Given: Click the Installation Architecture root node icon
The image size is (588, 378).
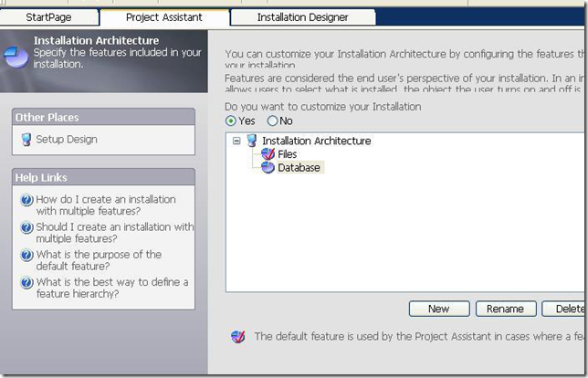Looking at the screenshot, I should (x=252, y=141).
